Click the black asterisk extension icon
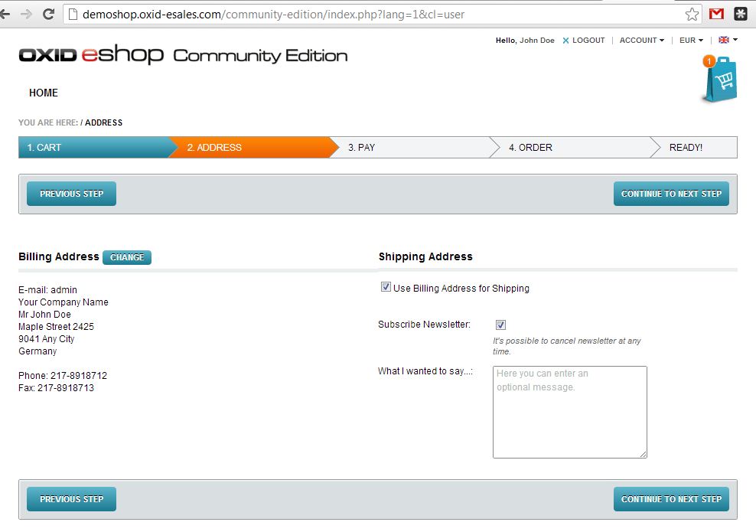 click(741, 14)
